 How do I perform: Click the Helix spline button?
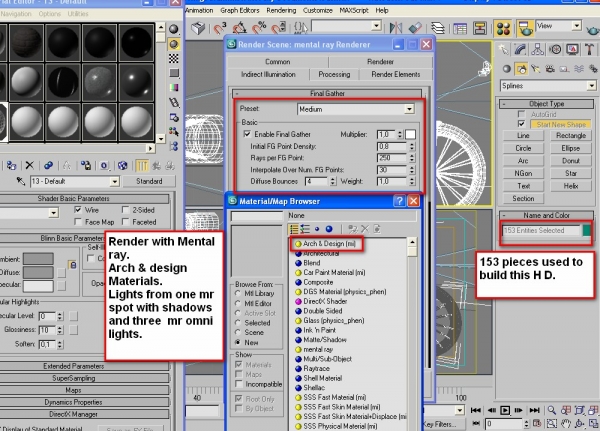click(x=571, y=186)
